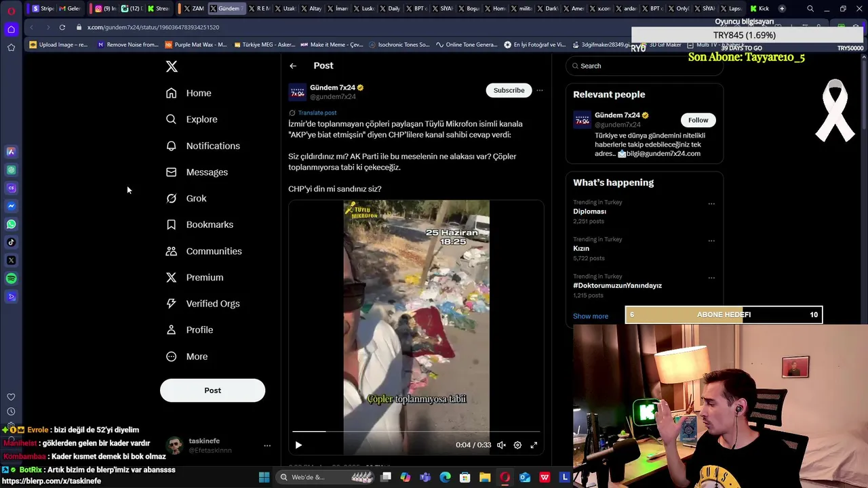Open ChatGPT in Opera sidebar

tap(11, 170)
